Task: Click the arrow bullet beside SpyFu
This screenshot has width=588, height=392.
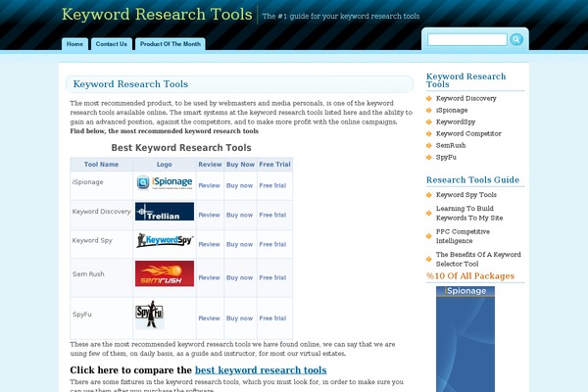Action: coord(429,157)
